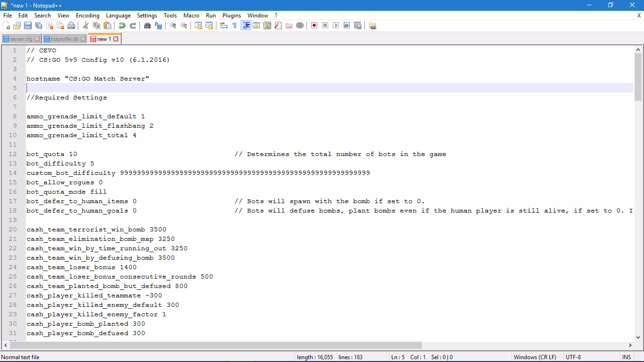Open the Tools menu
Image resolution: width=644 pixels, height=362 pixels.
(x=170, y=16)
